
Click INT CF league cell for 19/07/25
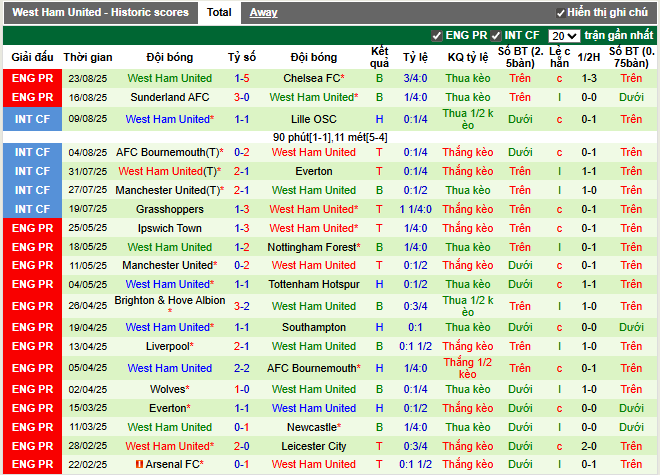pos(32,209)
